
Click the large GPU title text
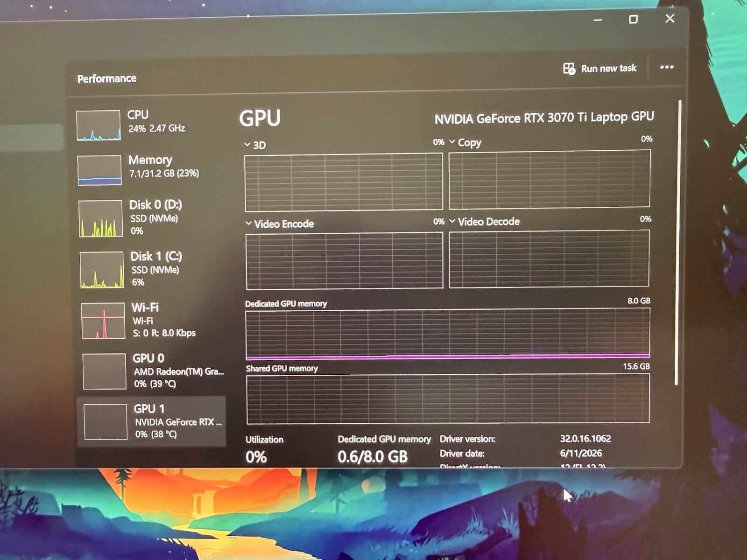click(x=260, y=118)
